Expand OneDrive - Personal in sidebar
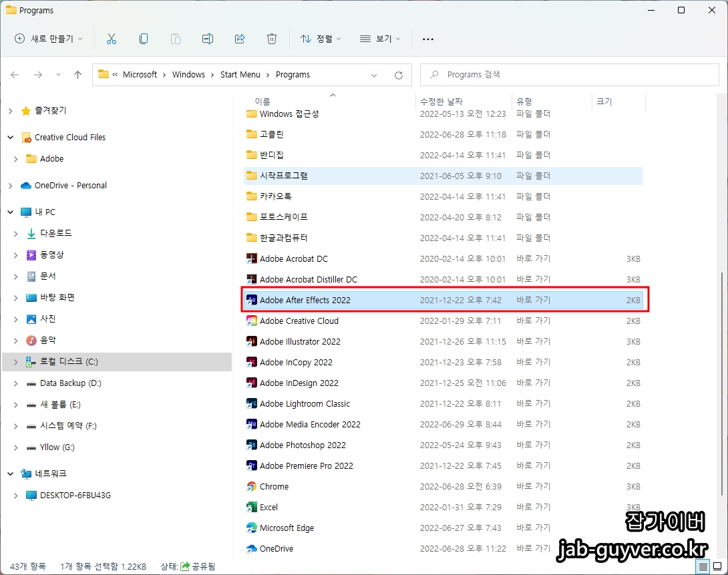Viewport: 728px width, 575px height. coord(10,186)
